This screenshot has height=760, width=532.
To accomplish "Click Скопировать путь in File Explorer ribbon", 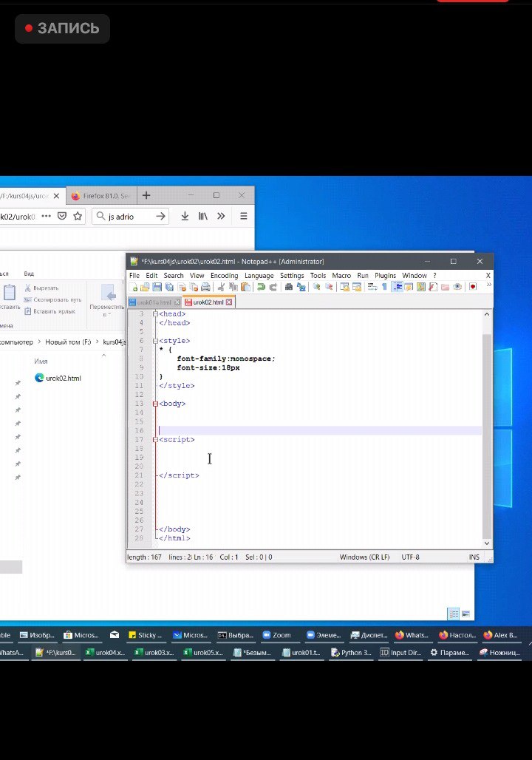I will click(52, 299).
